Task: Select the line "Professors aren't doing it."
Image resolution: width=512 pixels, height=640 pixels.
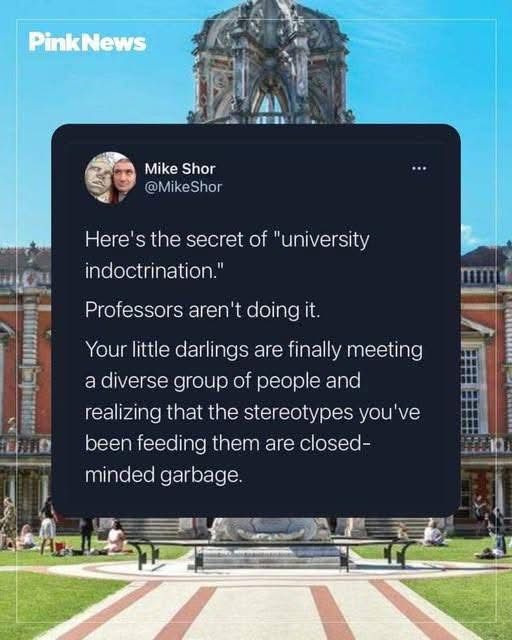Action: pyautogui.click(x=203, y=310)
